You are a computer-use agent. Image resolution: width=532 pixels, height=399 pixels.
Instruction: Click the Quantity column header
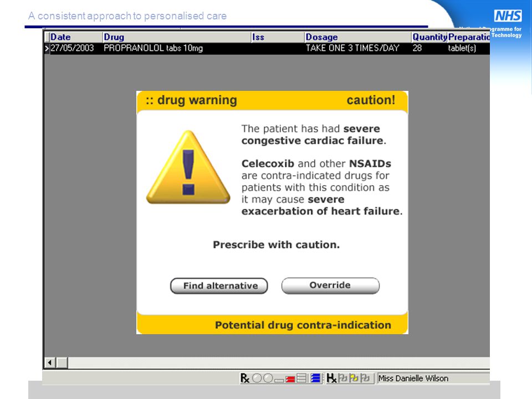point(429,37)
